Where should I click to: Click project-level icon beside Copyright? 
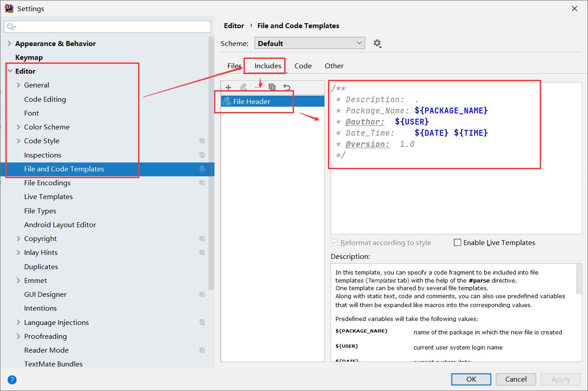point(202,238)
